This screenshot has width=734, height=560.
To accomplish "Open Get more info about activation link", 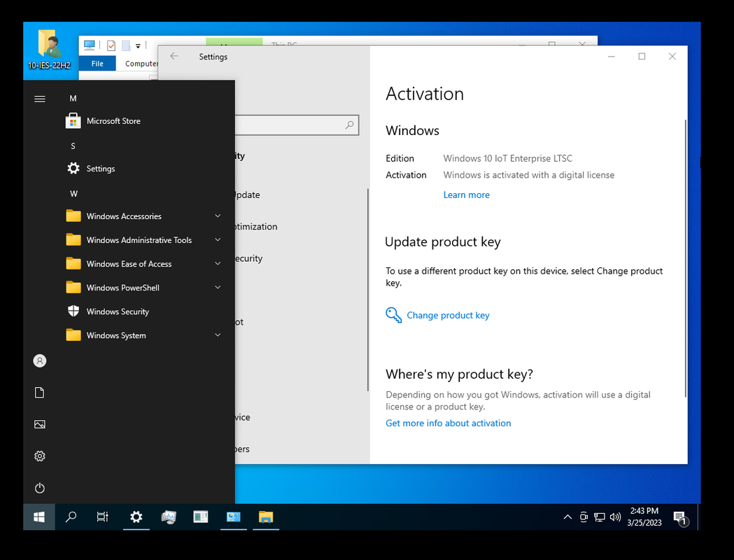I will pos(448,423).
